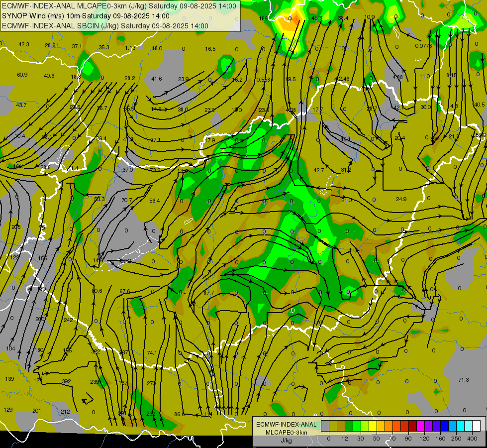Screen dimensions: 487x448
Task: Click the map value '232'
Action: click(151, 414)
